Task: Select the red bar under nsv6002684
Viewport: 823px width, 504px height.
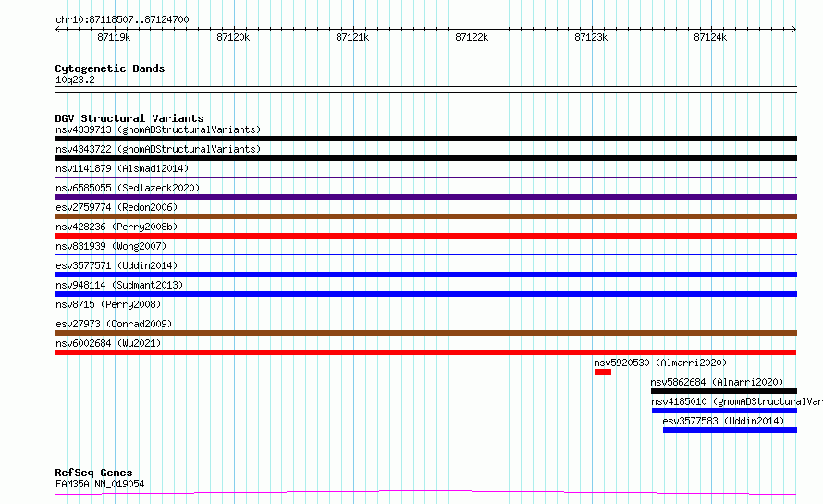Action: pyautogui.click(x=425, y=352)
